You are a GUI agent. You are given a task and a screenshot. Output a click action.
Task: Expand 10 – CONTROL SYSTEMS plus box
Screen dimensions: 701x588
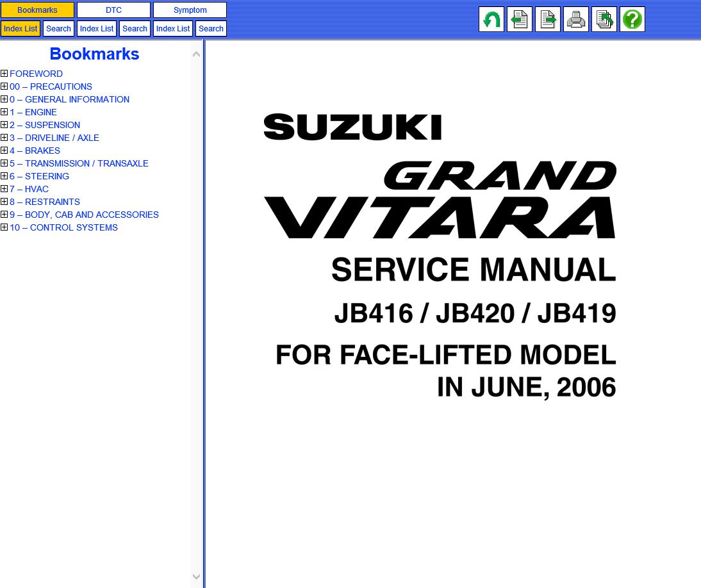4,227
